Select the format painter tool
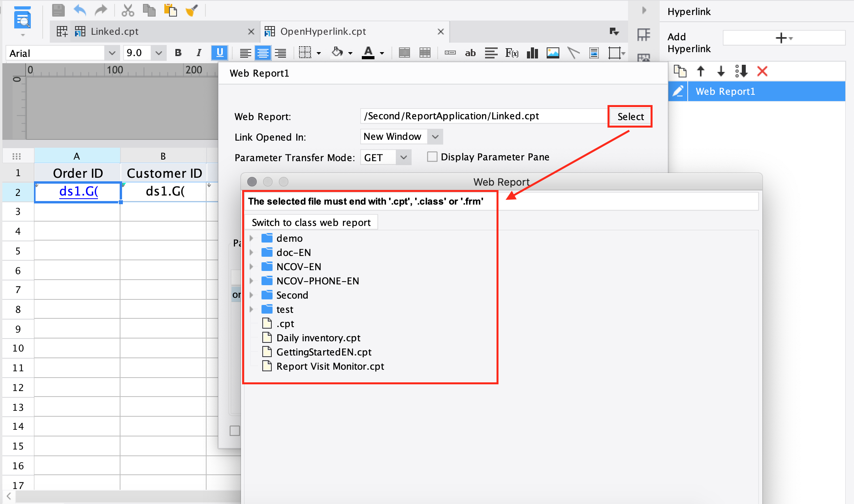This screenshot has width=854, height=504. (x=191, y=10)
